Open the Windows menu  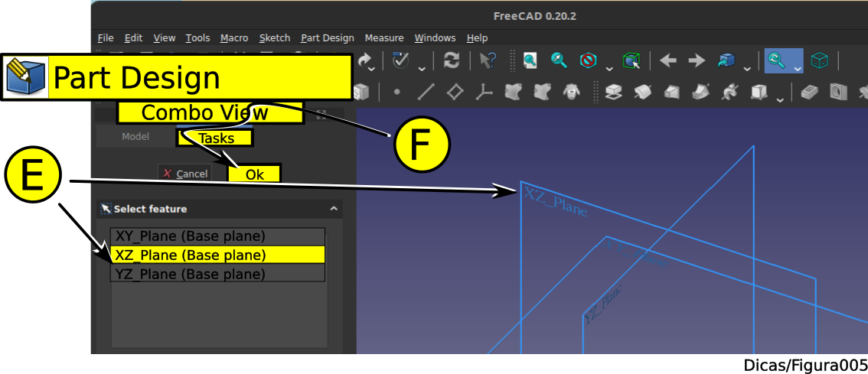(435, 37)
